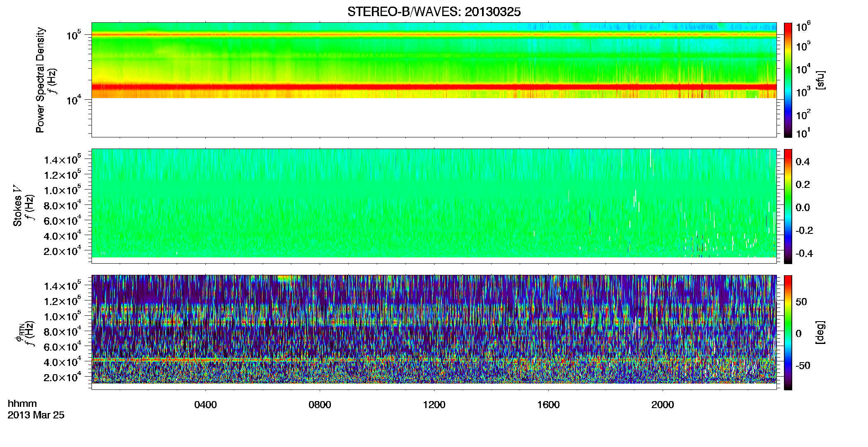
Task: Click the Power Spectral Density axis title
Action: [x=40, y=80]
